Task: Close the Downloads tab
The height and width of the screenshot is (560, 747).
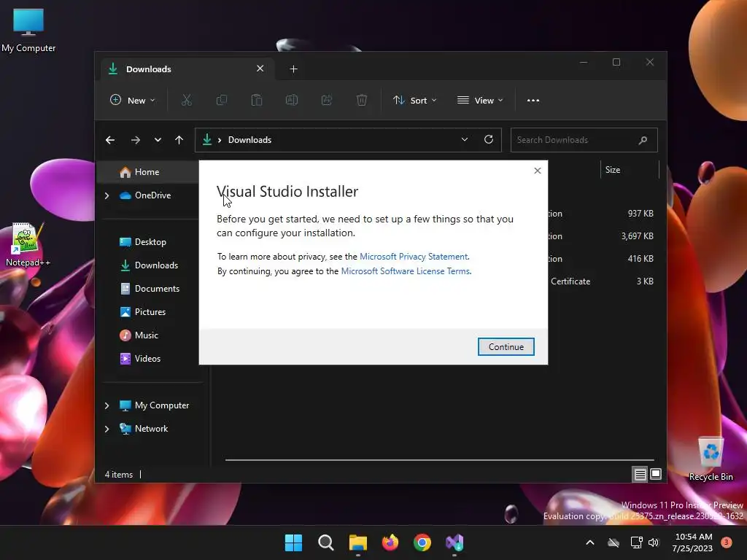Action: (x=260, y=69)
